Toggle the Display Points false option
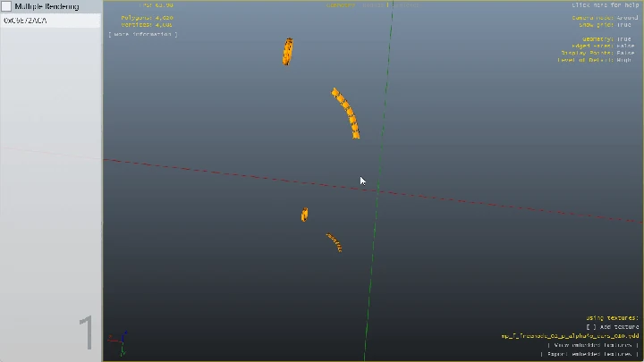The image size is (644, 362). click(598, 53)
